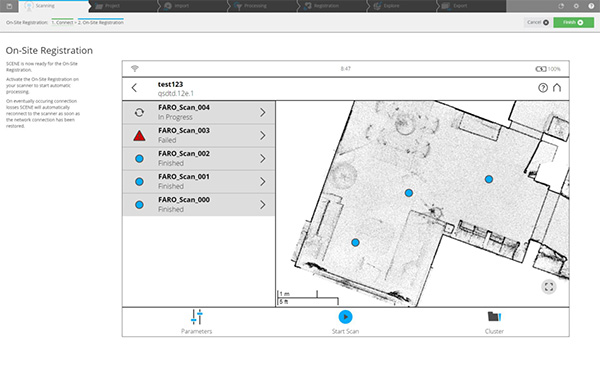The image size is (600, 367).
Task: Select the FARO_Scan_001 row label
Action: (184, 176)
